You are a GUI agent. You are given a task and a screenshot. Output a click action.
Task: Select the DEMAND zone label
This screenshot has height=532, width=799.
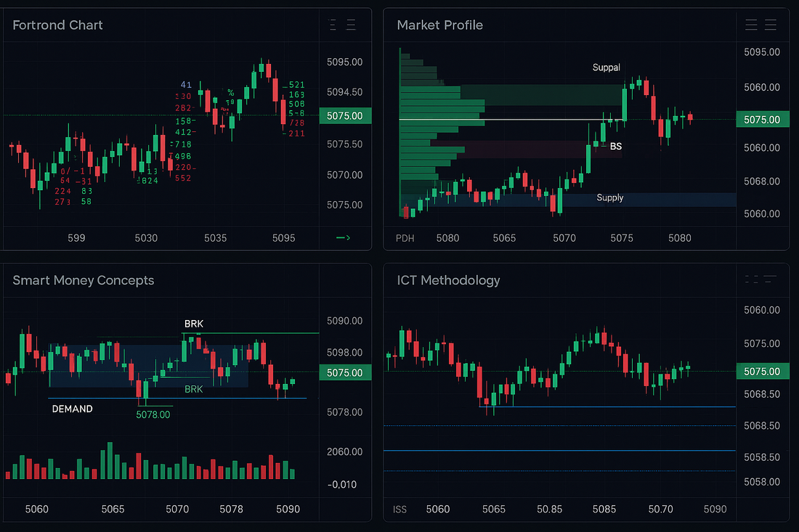pos(73,409)
